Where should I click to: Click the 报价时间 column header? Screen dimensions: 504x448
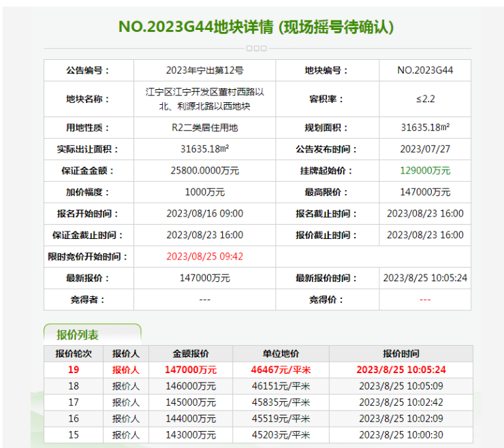pos(401,354)
